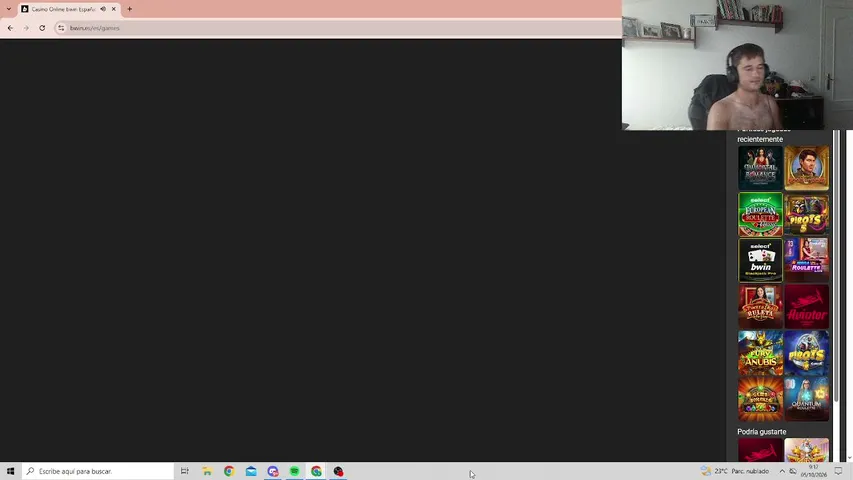The height and width of the screenshot is (480, 853).
Task: Click the Escribe aquí para buscar box
Action: [x=98, y=471]
